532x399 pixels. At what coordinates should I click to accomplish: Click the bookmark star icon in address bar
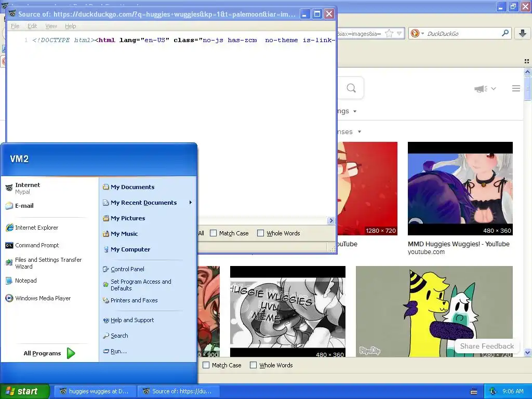point(389,33)
